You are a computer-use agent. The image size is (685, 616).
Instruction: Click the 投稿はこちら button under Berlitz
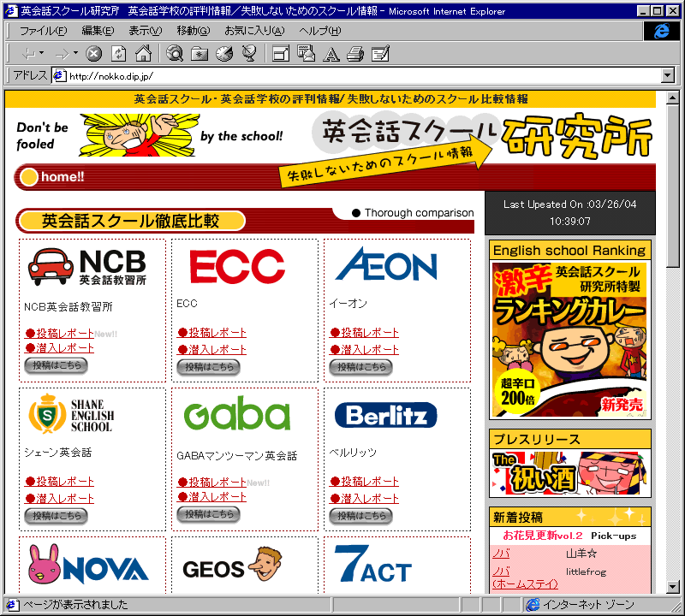click(361, 516)
